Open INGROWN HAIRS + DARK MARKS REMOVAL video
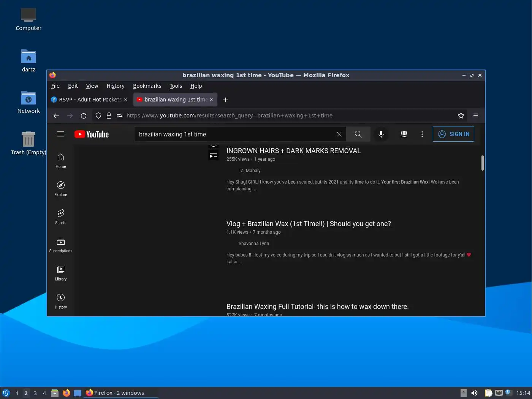Image resolution: width=532 pixels, height=399 pixels. pyautogui.click(x=294, y=151)
